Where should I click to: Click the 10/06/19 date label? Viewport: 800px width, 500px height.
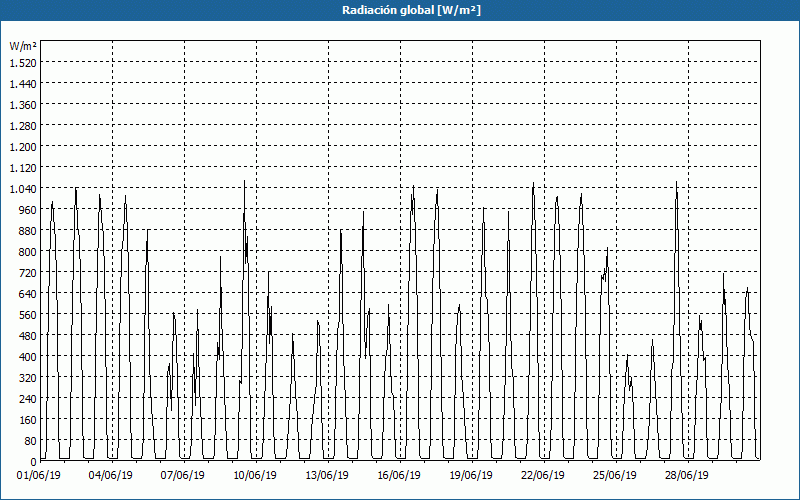tap(255, 476)
